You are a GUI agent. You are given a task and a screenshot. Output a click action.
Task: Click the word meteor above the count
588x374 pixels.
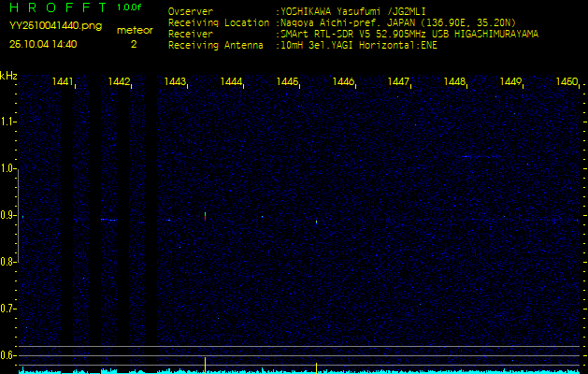point(135,31)
